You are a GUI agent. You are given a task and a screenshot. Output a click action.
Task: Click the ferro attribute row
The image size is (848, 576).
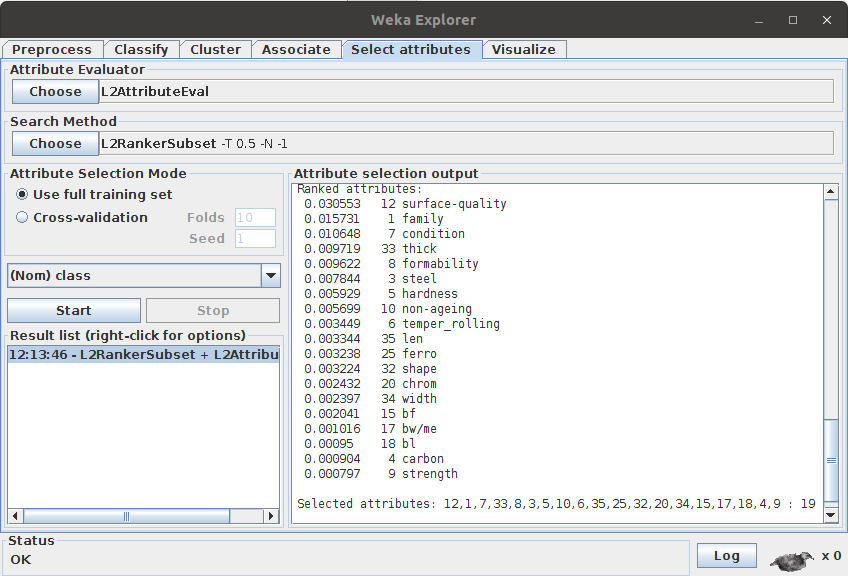370,354
